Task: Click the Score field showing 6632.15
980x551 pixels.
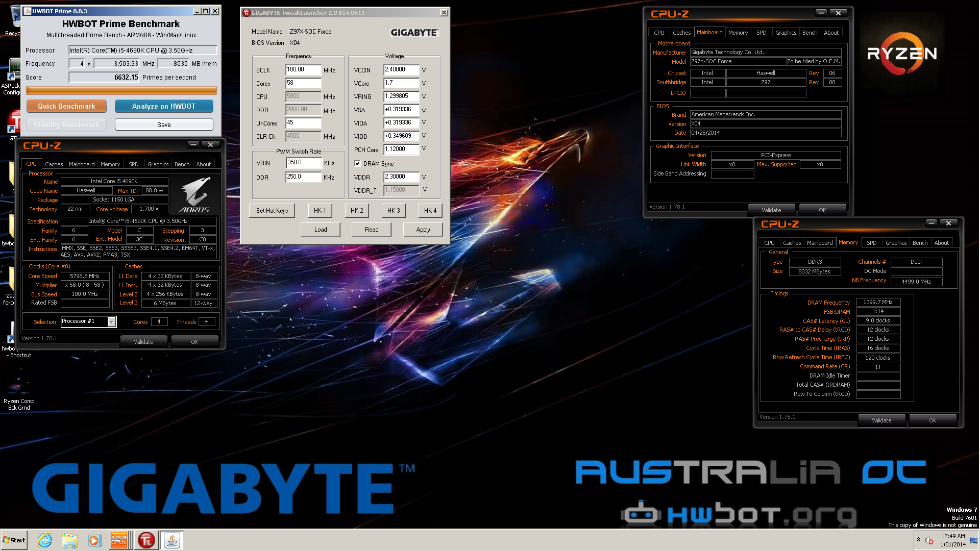Action: pyautogui.click(x=104, y=78)
